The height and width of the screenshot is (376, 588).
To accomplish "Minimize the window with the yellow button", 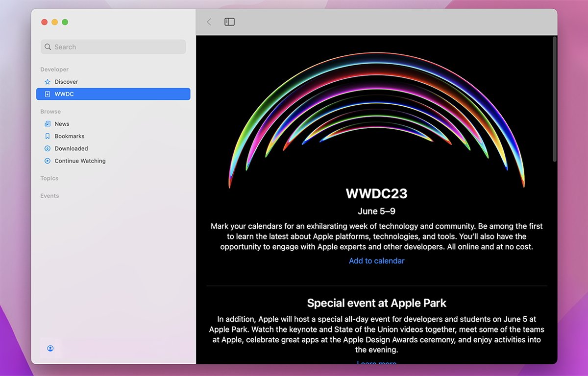I will 54,22.
